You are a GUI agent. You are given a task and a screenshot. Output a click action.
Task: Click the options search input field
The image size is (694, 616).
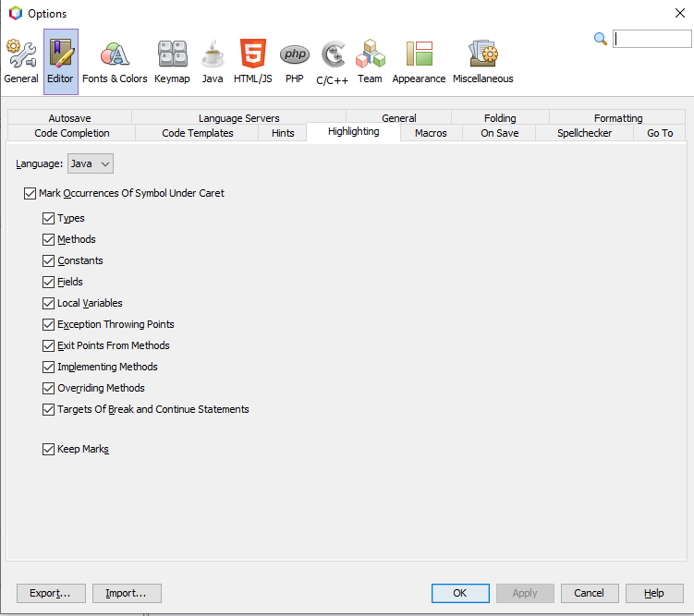[651, 39]
